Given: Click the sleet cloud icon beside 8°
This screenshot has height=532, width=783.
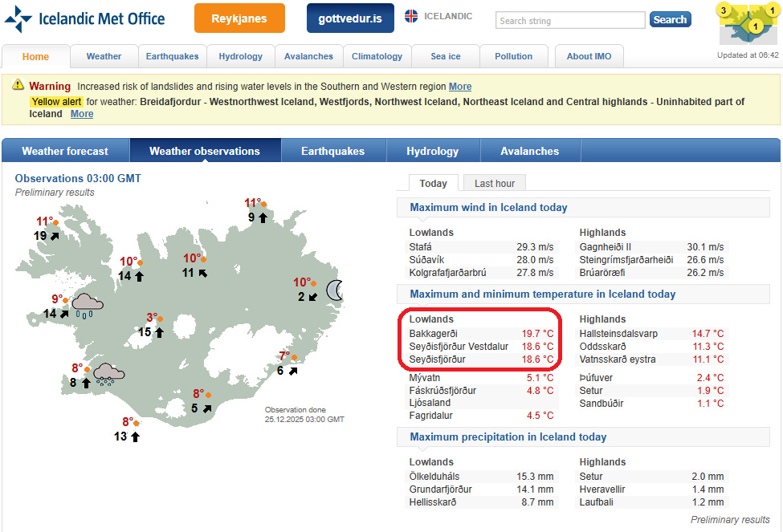Looking at the screenshot, I should tap(108, 373).
